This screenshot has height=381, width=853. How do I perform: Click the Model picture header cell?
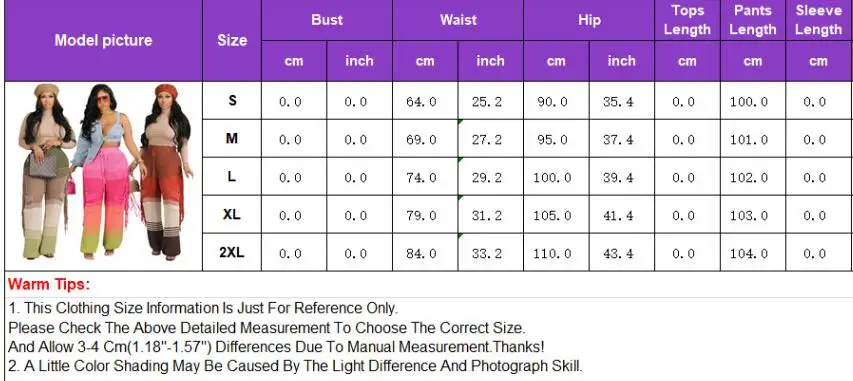coord(103,41)
